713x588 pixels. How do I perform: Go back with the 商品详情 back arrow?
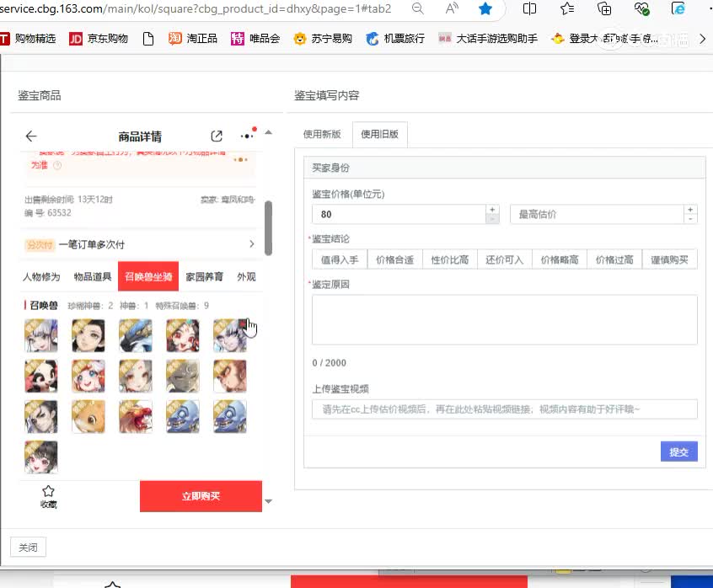click(x=31, y=136)
